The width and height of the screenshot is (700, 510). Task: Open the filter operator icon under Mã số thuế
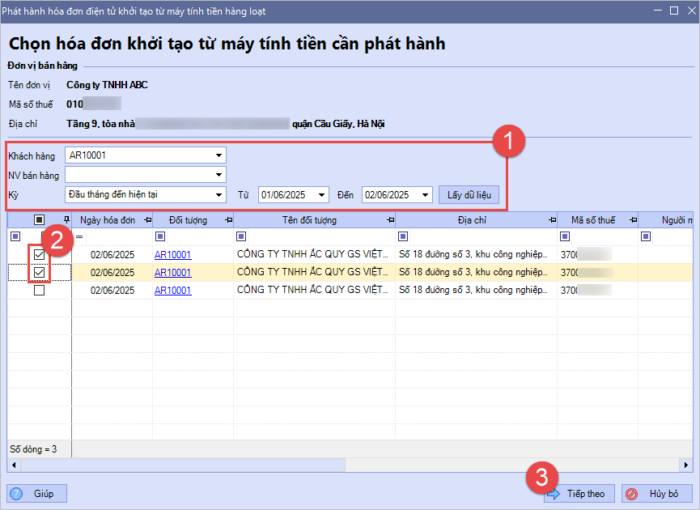(565, 237)
